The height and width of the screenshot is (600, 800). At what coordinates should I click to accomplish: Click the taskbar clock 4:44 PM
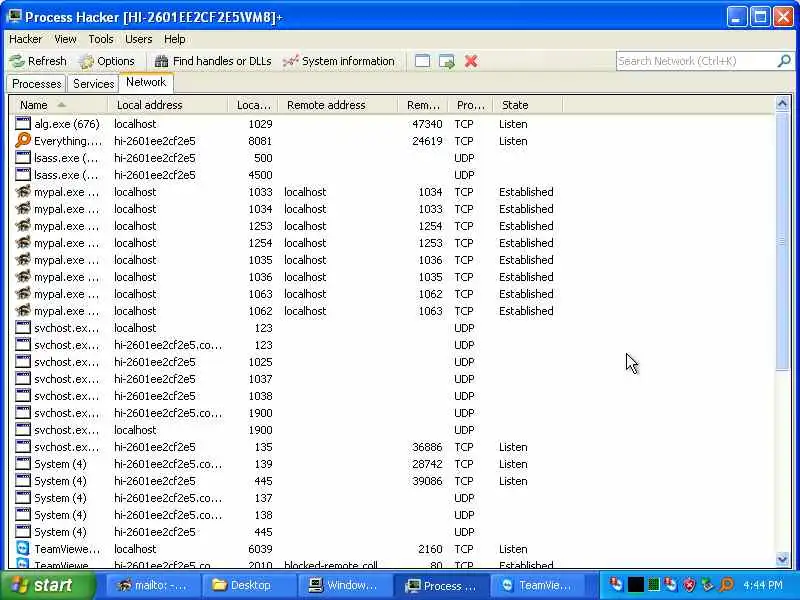pos(763,585)
